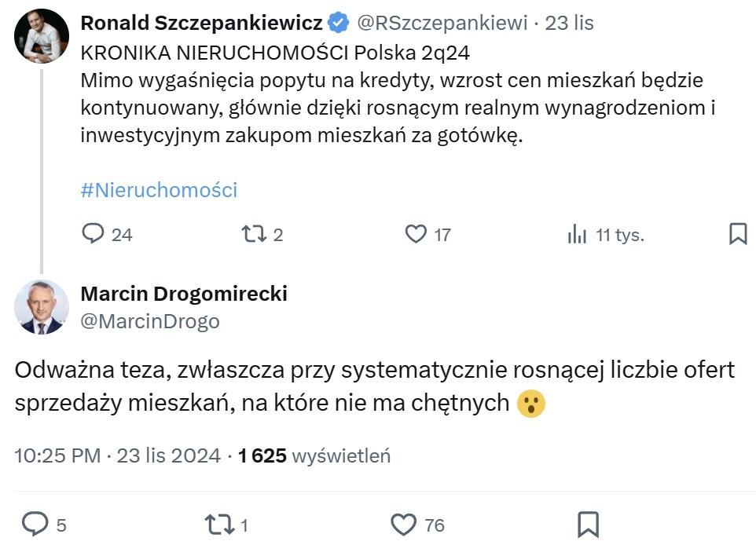View analytics of the 11 tys. views post

pos(578,233)
